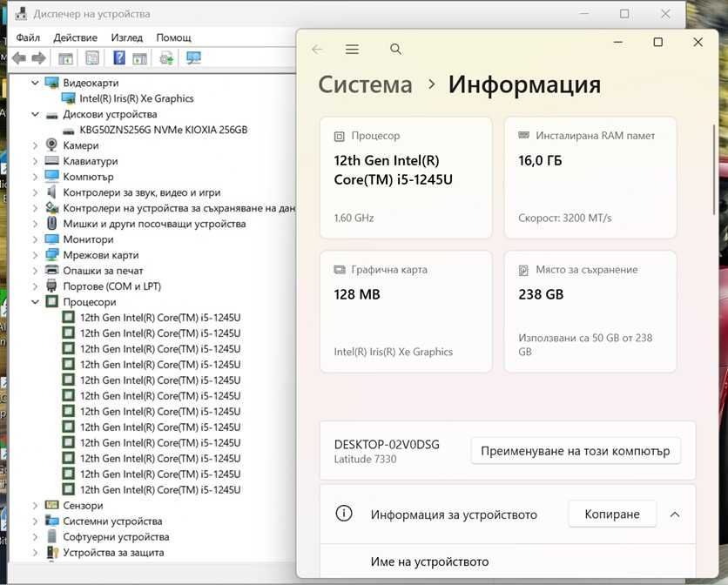Collapse the Процесори tree node
This screenshot has width=728, height=585.
(35, 302)
